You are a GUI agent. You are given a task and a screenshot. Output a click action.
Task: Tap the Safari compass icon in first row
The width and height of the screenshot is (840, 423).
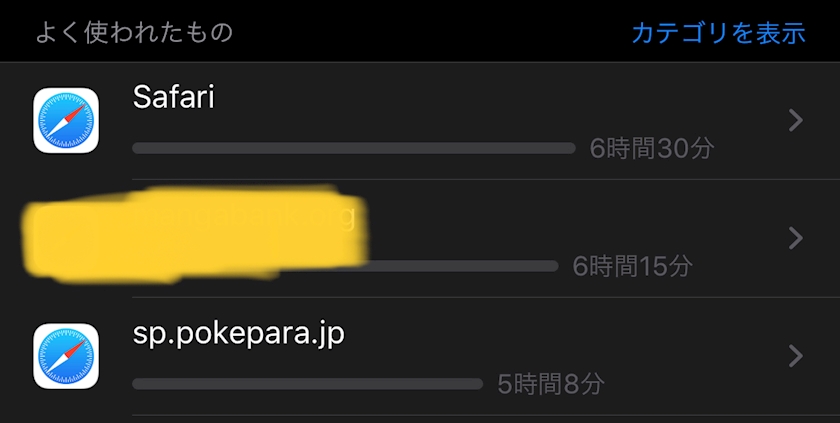66,120
